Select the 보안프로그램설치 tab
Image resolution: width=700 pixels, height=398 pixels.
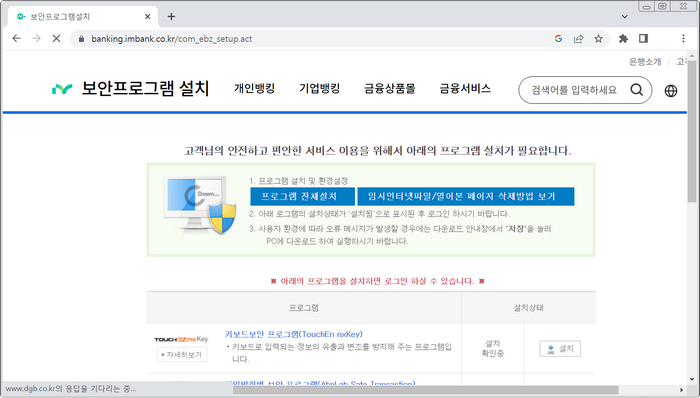[83, 17]
